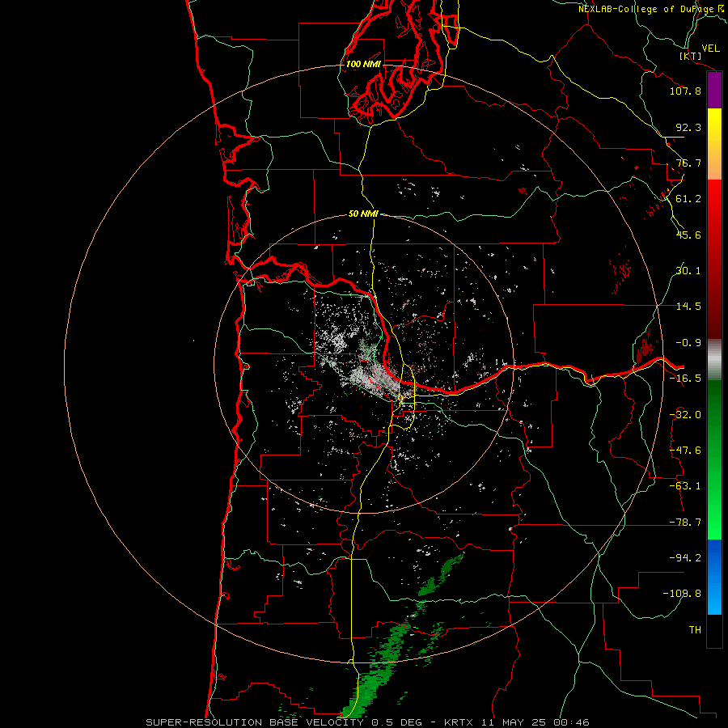Click the -78.7 velocity scale value
This screenshot has width=728, height=728.
pyautogui.click(x=685, y=523)
